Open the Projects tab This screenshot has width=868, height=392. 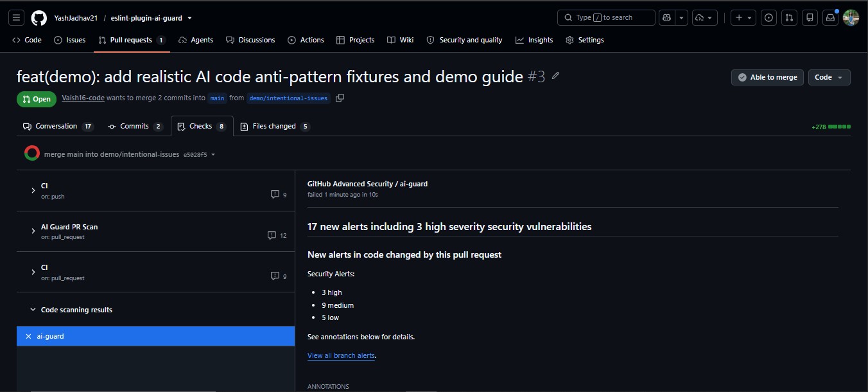[x=356, y=40]
